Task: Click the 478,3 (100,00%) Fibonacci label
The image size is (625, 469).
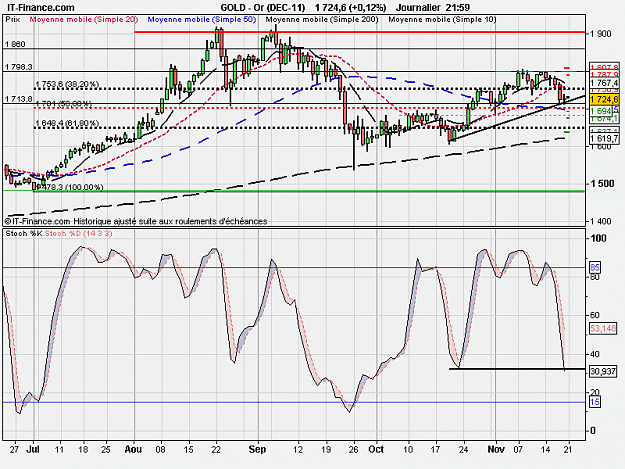Action: pos(71,187)
